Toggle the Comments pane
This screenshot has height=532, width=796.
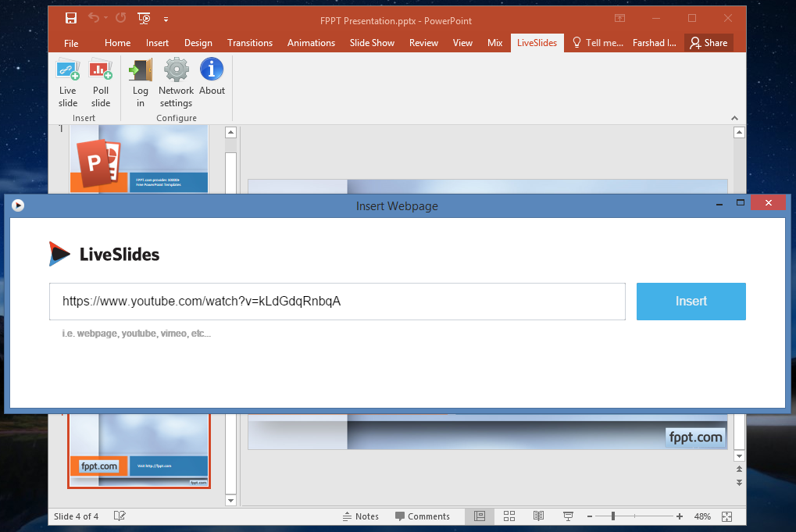tap(423, 516)
